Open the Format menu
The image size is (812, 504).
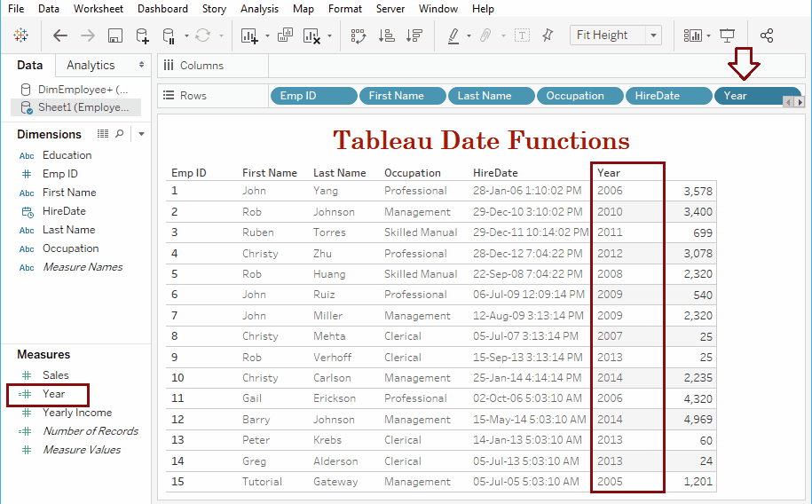pos(345,9)
